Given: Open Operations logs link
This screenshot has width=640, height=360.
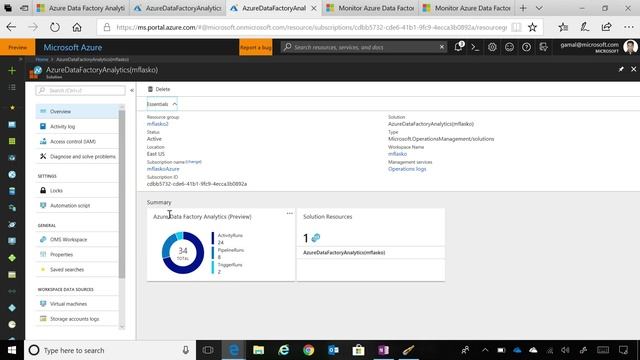Looking at the screenshot, I should (407, 169).
